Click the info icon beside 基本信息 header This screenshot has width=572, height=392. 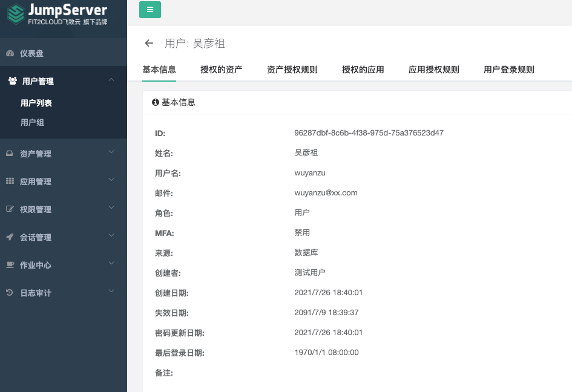pyautogui.click(x=156, y=102)
